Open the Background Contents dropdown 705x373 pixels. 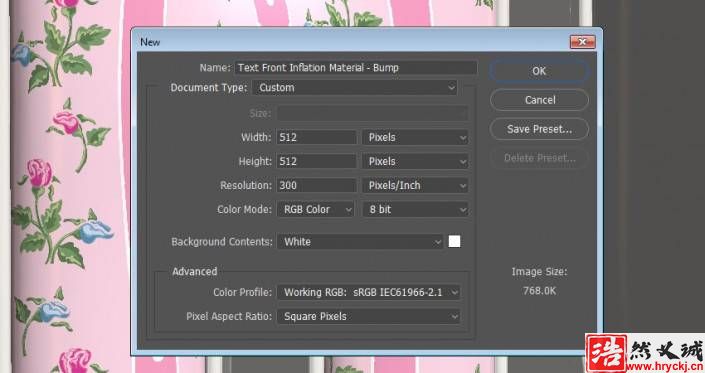pyautogui.click(x=360, y=242)
